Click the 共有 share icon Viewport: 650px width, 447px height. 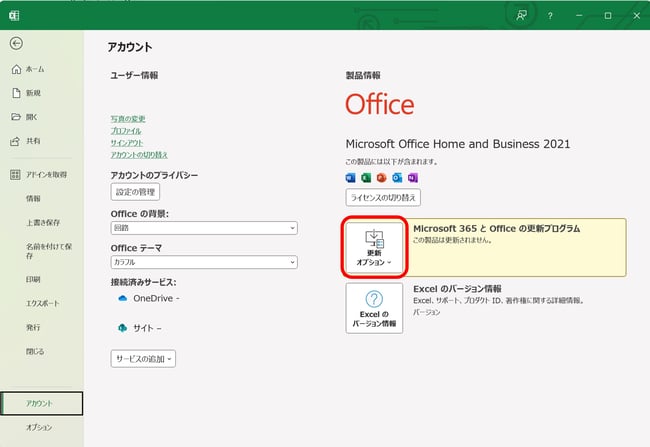15,141
